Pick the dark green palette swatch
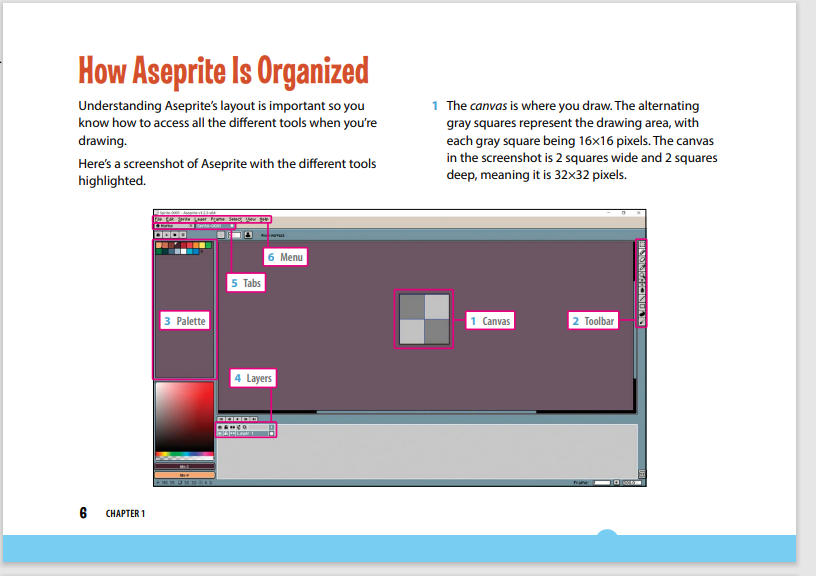Screen dimensions: 816x576 [x=159, y=251]
